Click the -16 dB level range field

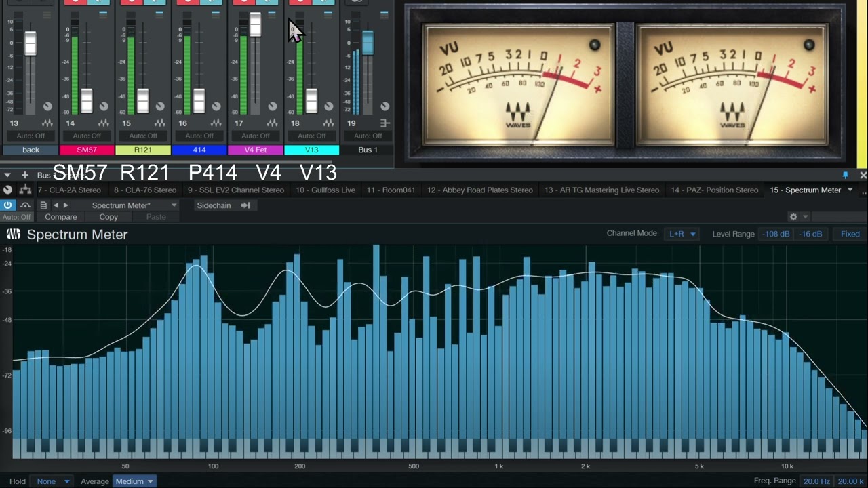pos(810,234)
